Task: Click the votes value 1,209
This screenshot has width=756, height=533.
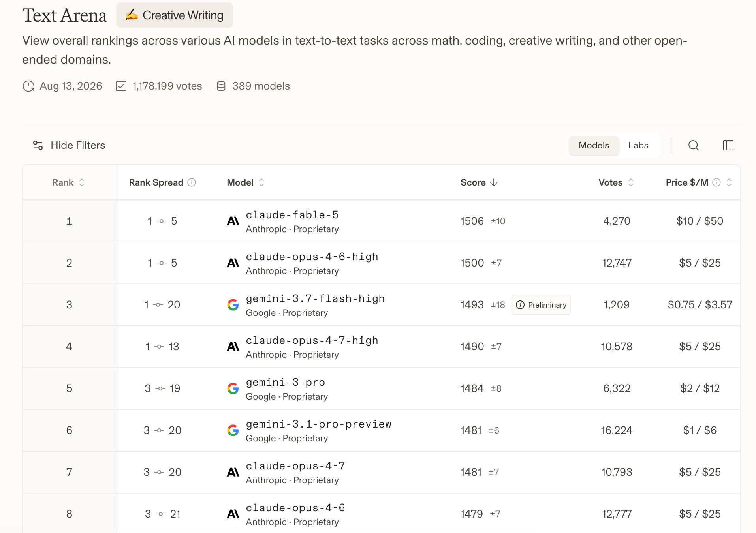Action: 617,305
